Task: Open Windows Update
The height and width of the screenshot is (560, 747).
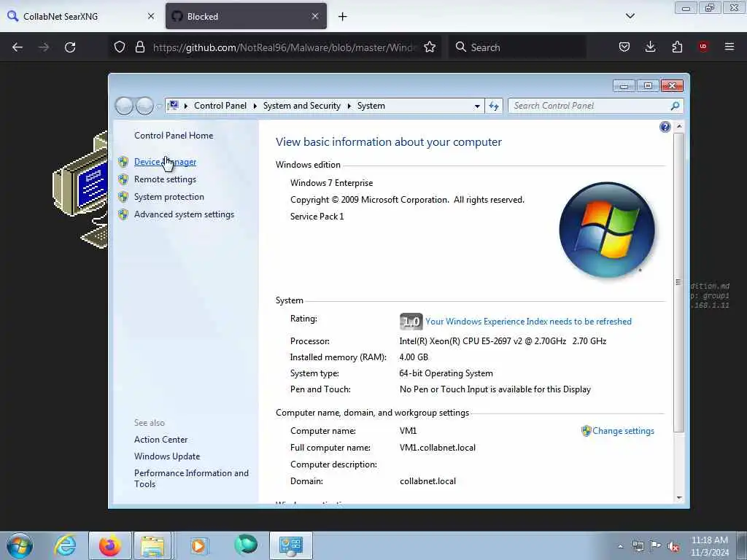Action: click(167, 456)
